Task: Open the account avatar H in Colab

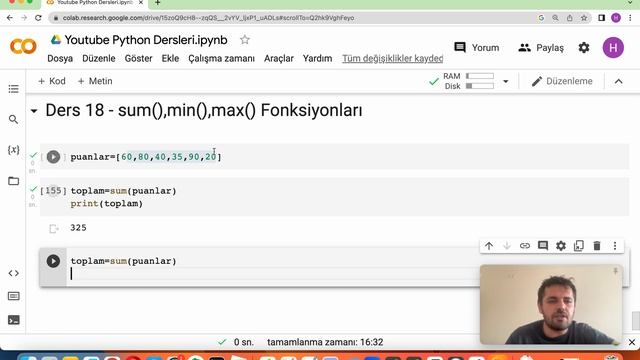Action: tap(613, 48)
